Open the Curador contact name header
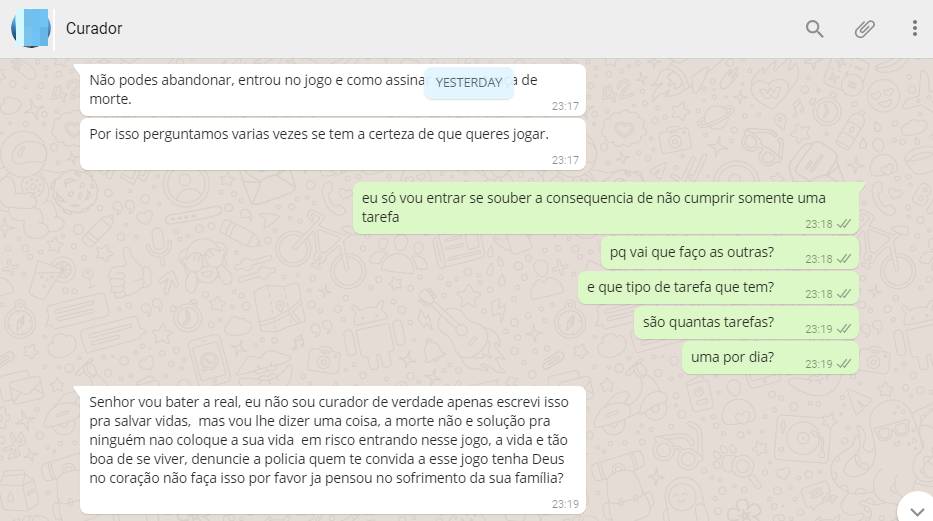The width and height of the screenshot is (933, 521). pyautogui.click(x=94, y=29)
